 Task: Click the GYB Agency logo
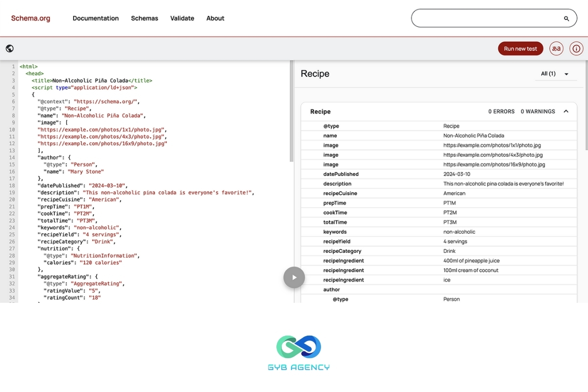(299, 353)
